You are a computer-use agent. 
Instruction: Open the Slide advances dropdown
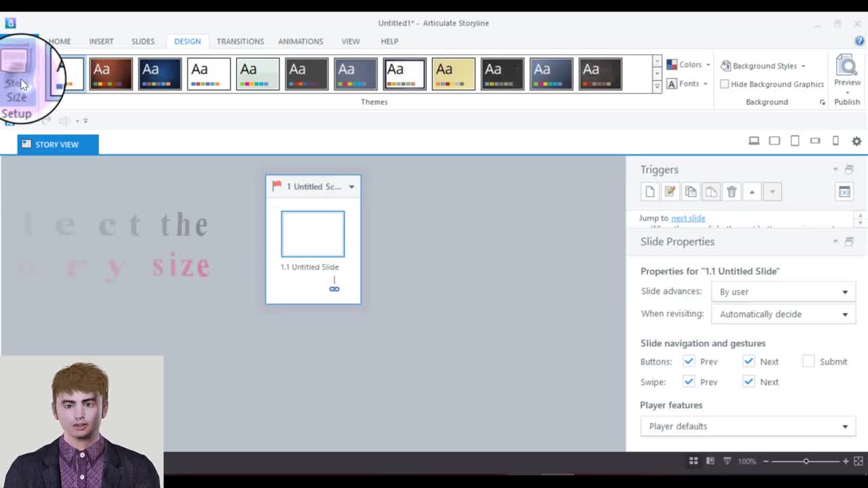coord(783,291)
